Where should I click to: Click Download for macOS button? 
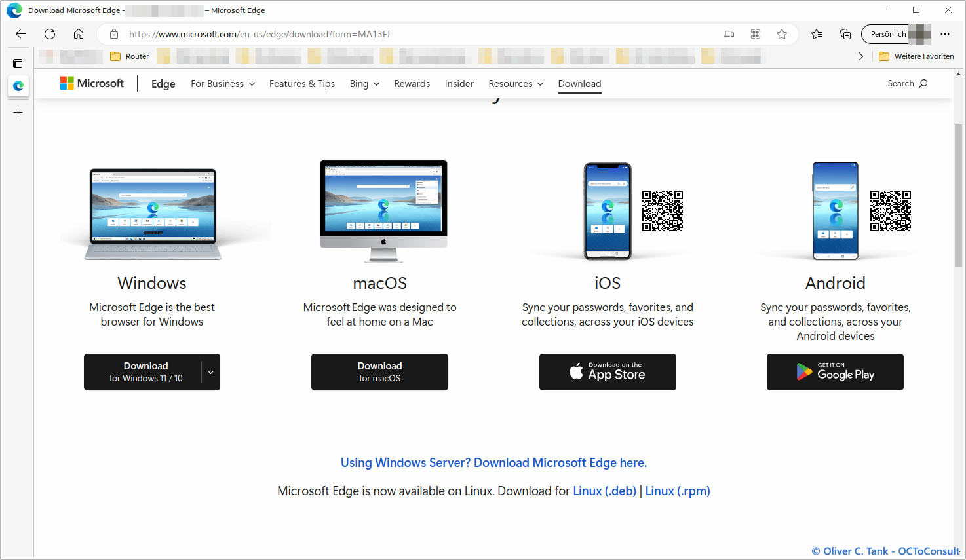pyautogui.click(x=379, y=372)
